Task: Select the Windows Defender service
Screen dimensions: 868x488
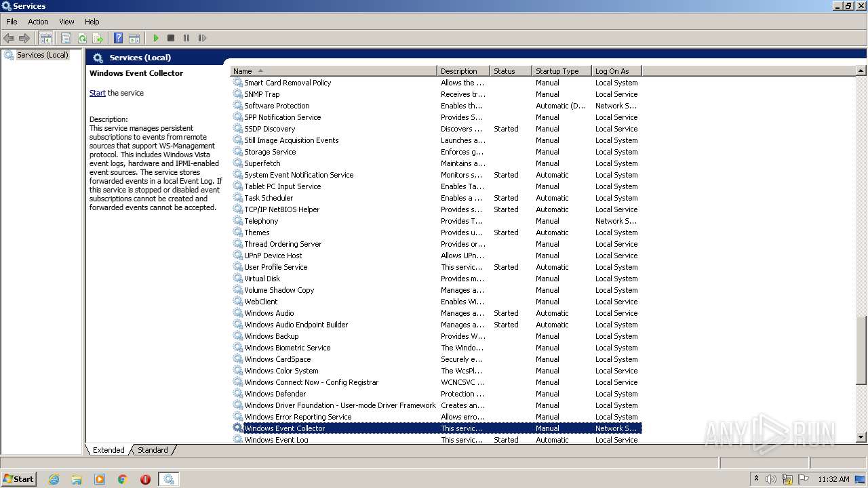Action: coord(436,394)
